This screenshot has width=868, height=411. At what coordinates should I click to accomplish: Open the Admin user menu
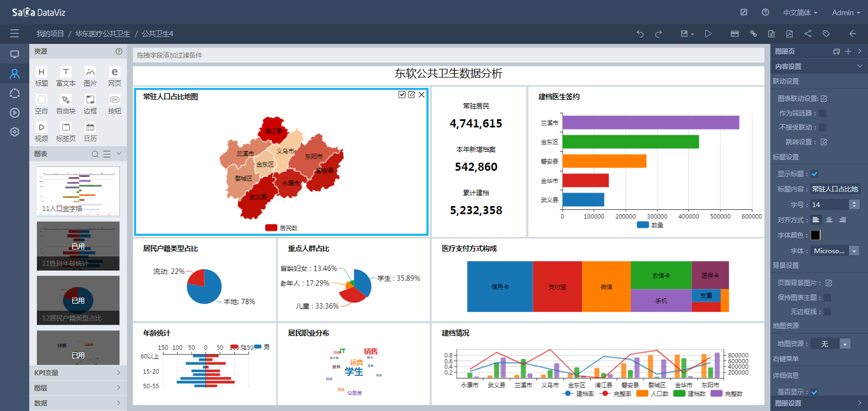pyautogui.click(x=846, y=12)
